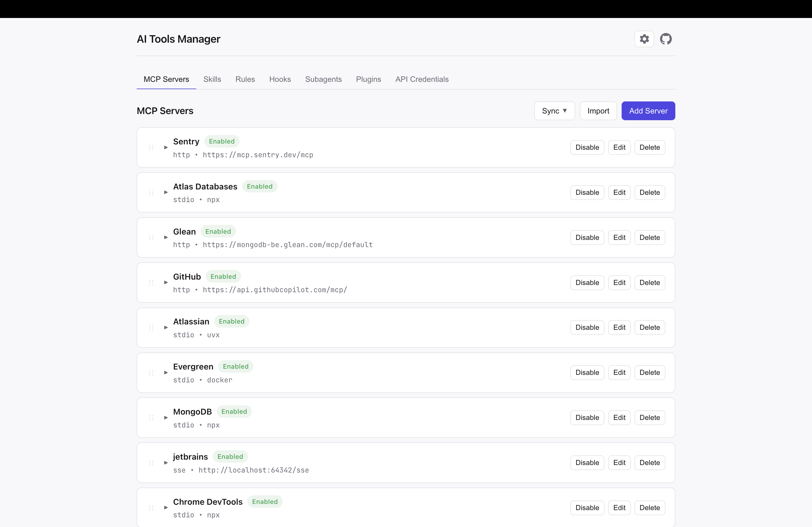Disable the Evergreen server
The height and width of the screenshot is (527, 812).
[587, 373]
